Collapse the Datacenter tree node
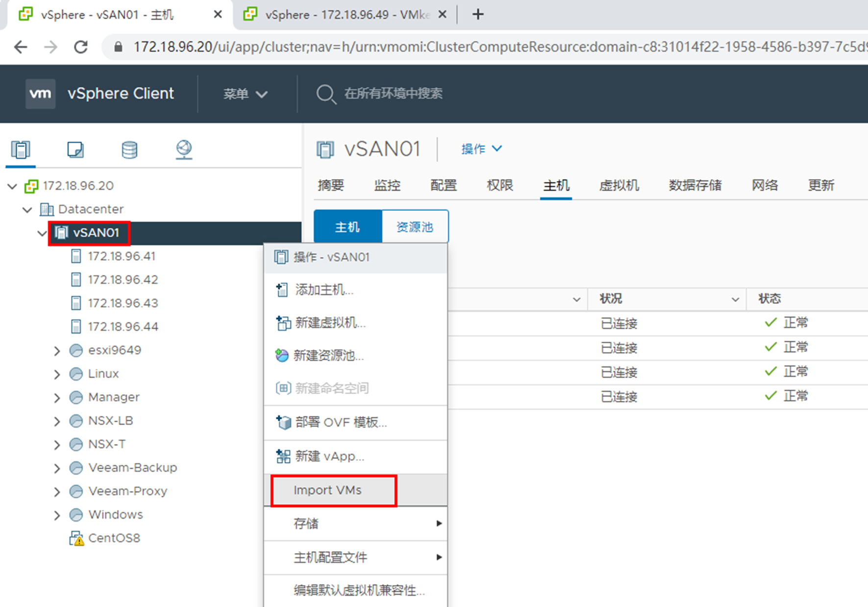 coord(27,210)
